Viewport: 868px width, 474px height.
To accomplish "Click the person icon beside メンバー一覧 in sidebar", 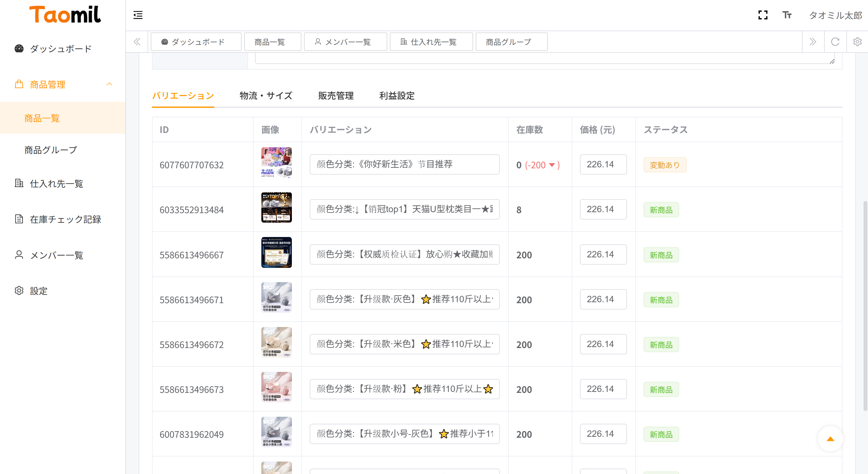I will 19,254.
